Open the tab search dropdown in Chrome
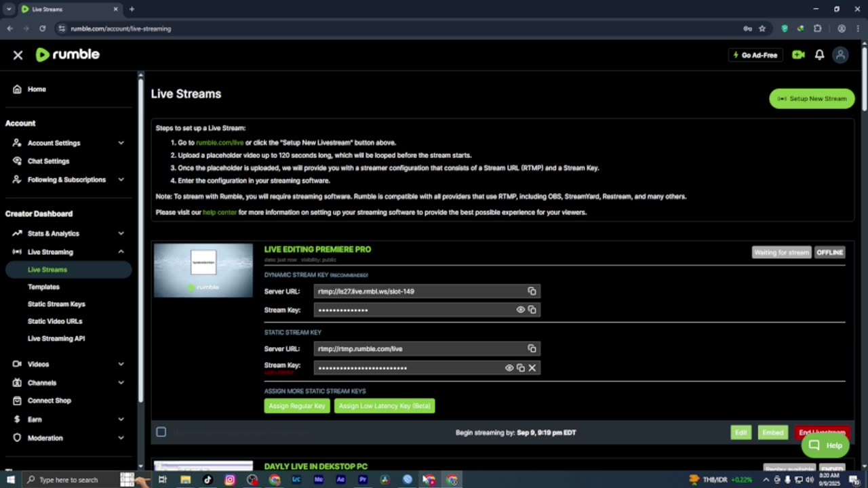 click(x=9, y=9)
